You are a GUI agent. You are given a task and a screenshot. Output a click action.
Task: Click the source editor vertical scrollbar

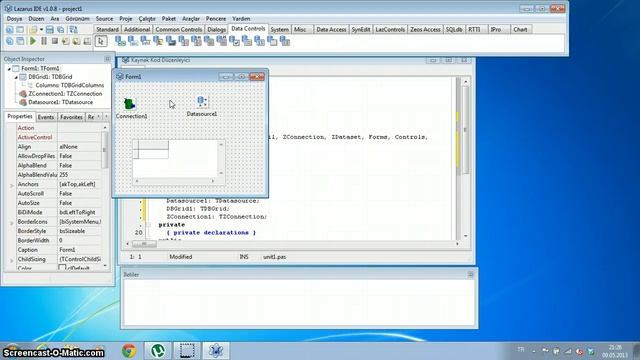[x=466, y=159]
